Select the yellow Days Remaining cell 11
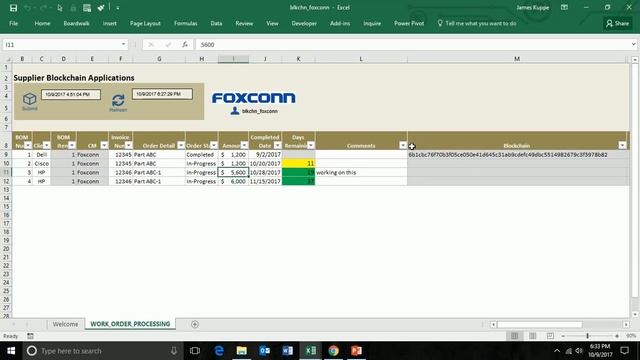The height and width of the screenshot is (360, 640). click(x=298, y=163)
